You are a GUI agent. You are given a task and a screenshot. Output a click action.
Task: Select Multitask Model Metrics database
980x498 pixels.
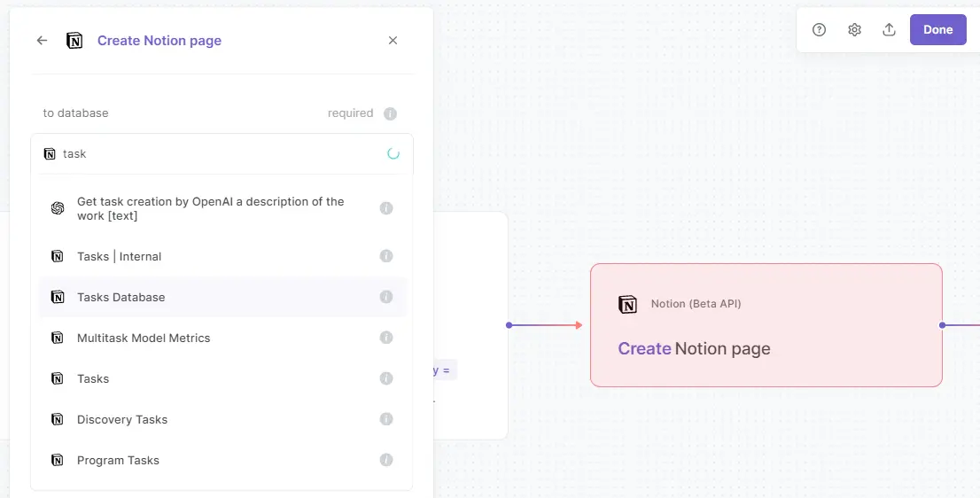[222, 338]
